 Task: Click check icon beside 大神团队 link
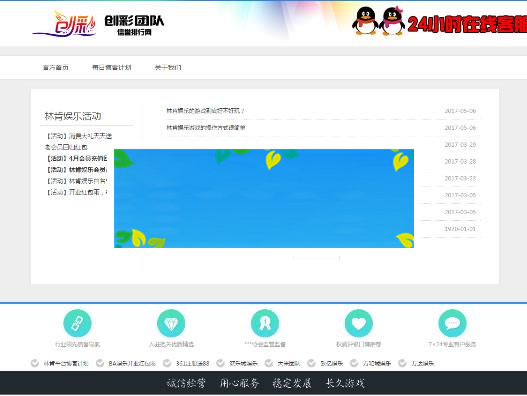point(269,363)
